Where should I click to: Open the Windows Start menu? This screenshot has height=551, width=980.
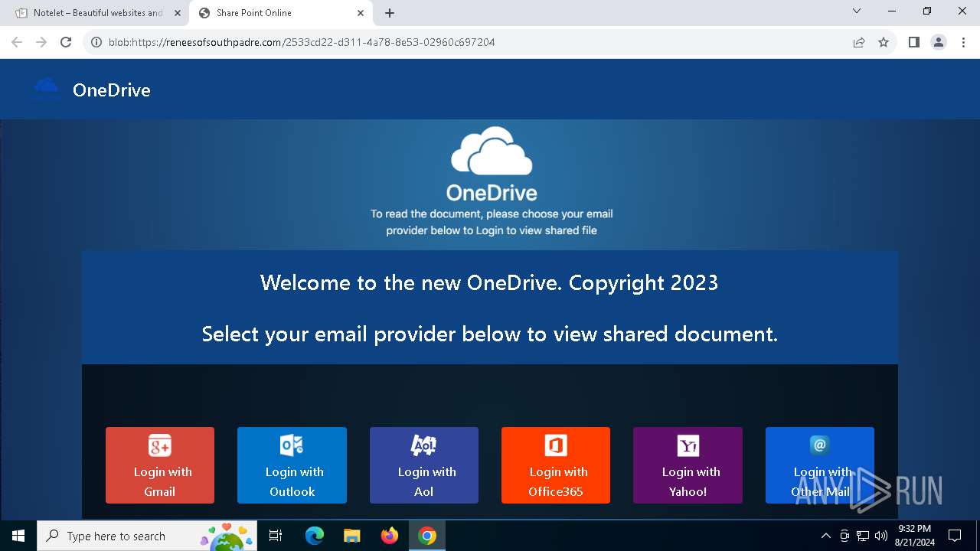point(18,536)
